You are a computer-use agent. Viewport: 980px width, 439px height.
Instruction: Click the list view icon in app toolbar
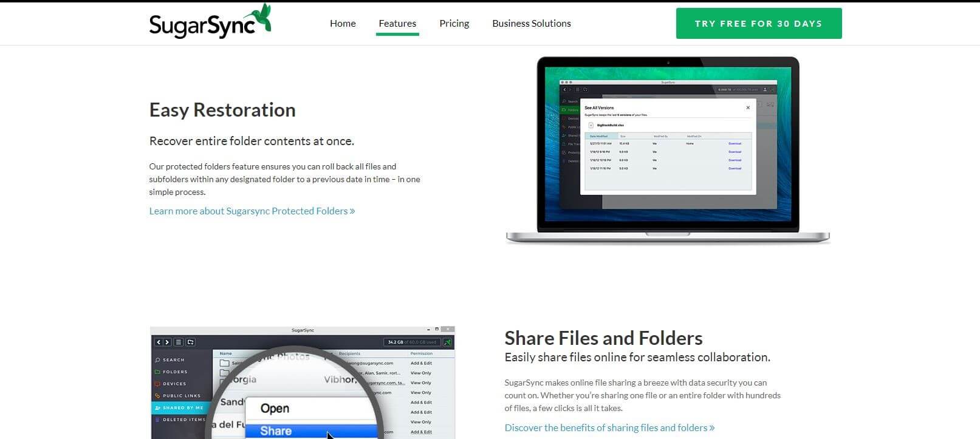[179, 342]
